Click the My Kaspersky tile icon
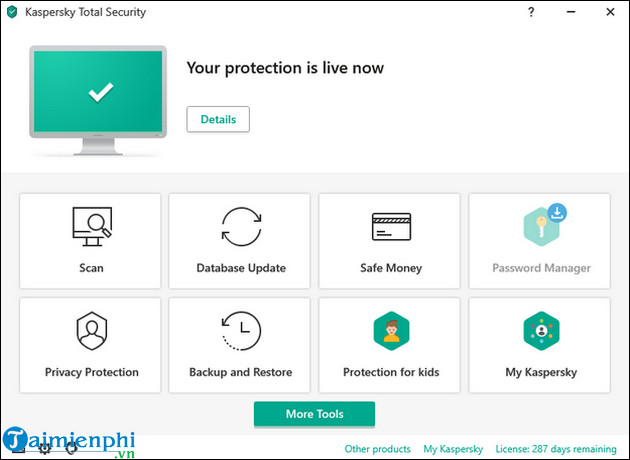The height and width of the screenshot is (460, 630). click(540, 332)
